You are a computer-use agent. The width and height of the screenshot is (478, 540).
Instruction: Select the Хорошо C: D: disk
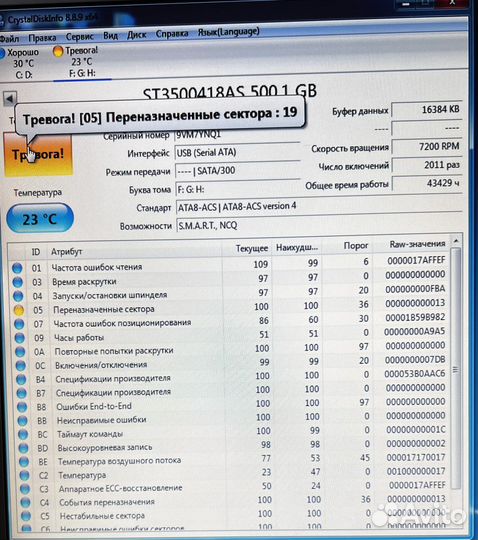21,63
